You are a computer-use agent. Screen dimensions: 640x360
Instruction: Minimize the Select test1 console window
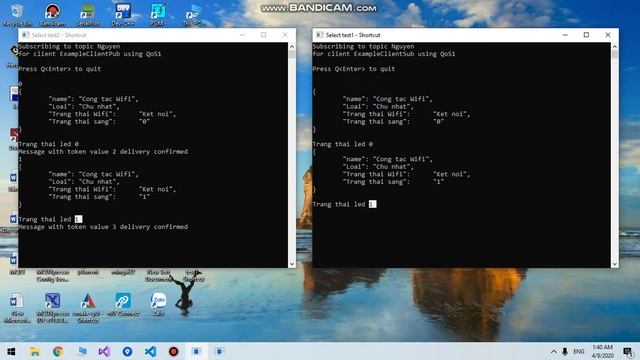(565, 35)
